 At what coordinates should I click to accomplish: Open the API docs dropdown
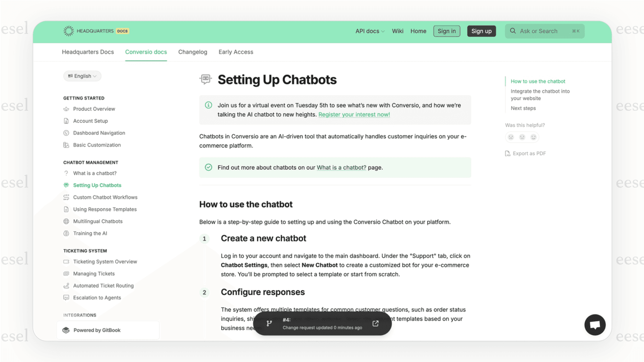coord(369,31)
